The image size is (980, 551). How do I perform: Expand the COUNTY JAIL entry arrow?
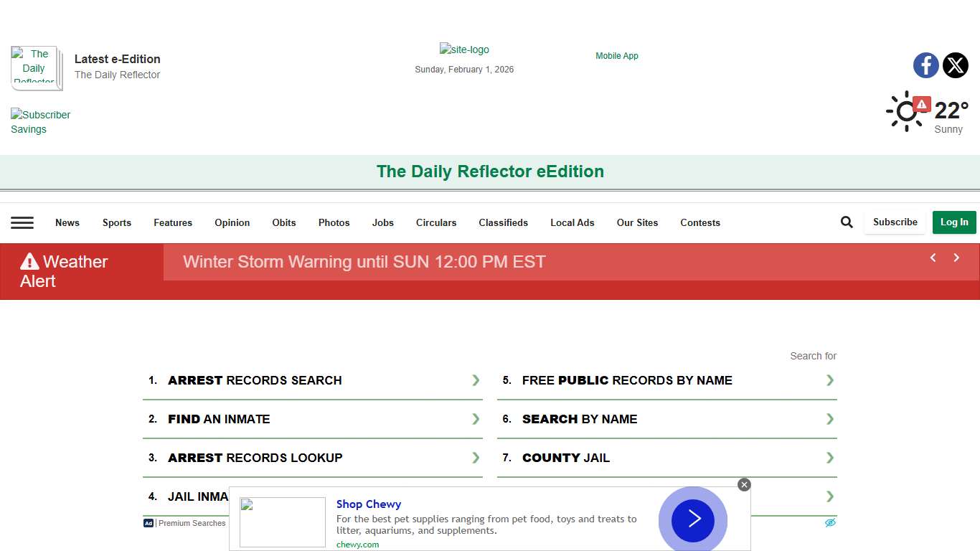click(x=829, y=458)
